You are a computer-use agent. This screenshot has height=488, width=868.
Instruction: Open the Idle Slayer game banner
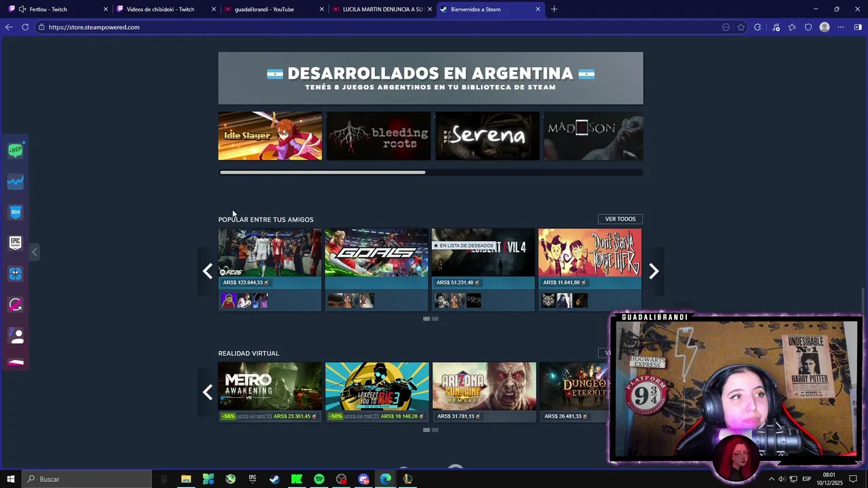(x=270, y=136)
